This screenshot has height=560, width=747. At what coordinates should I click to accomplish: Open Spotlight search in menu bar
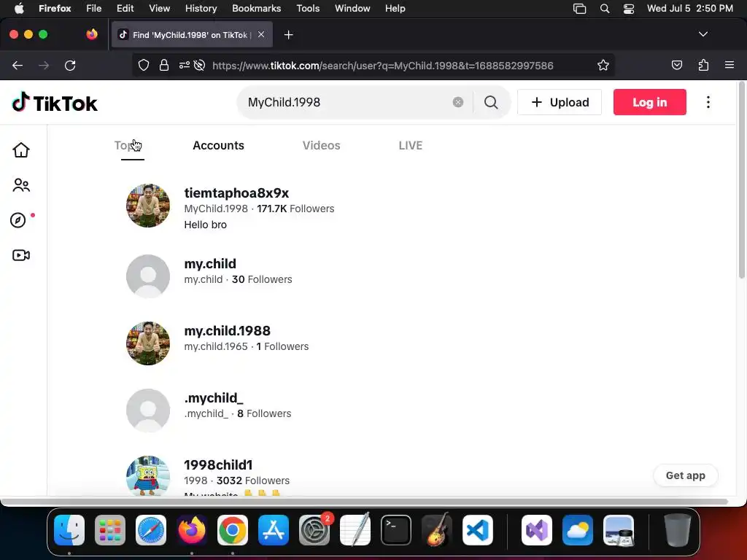coord(605,8)
